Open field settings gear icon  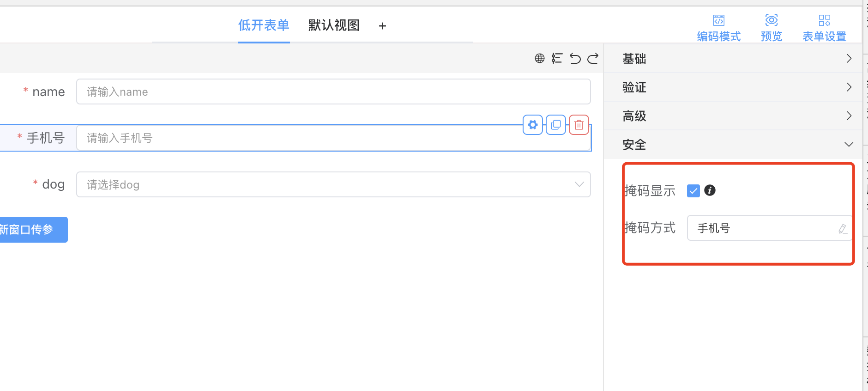click(x=533, y=125)
